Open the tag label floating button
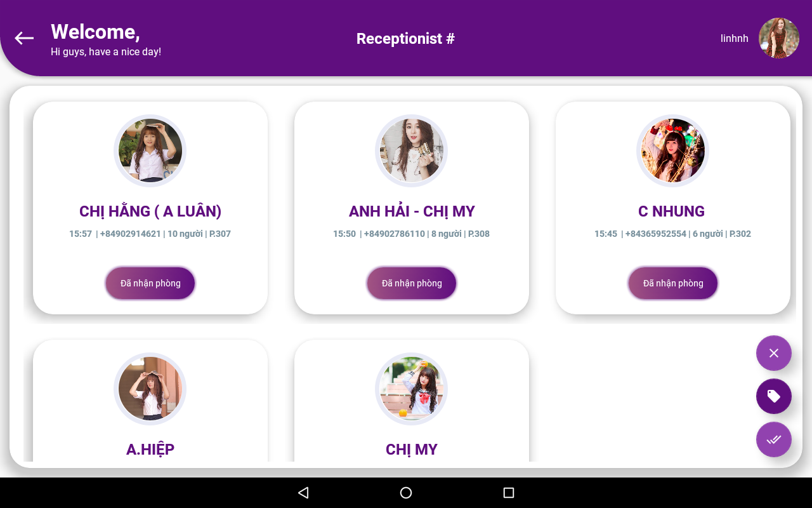Screen dimensions: 812x508 pos(774,396)
